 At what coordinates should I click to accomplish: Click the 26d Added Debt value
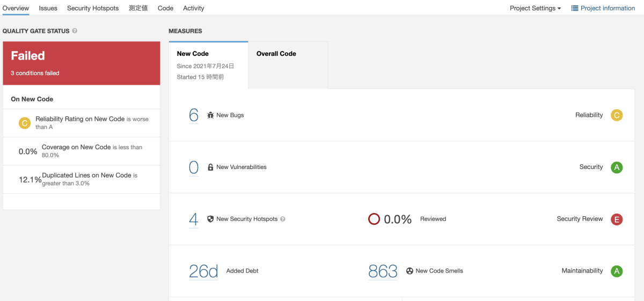(203, 271)
